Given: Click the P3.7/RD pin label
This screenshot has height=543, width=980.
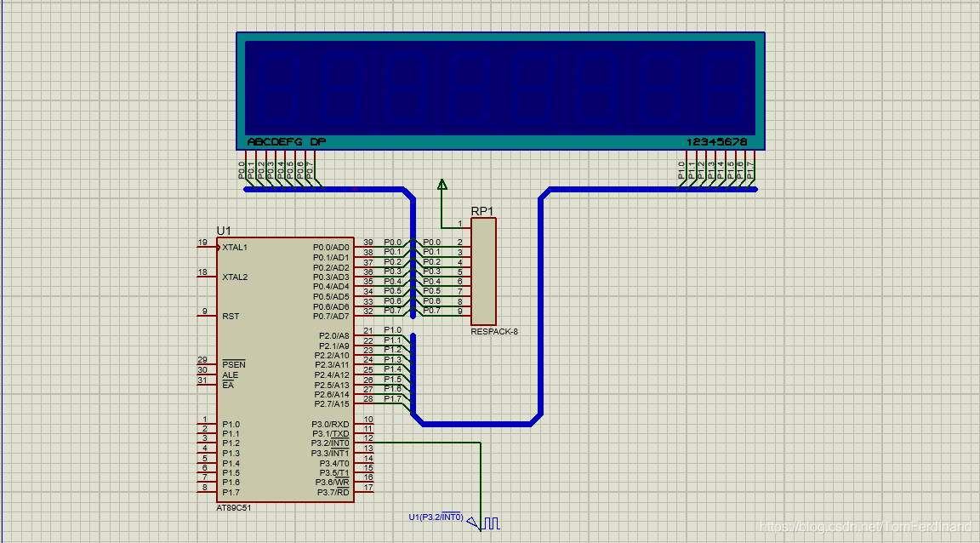Looking at the screenshot, I should click(x=333, y=492).
